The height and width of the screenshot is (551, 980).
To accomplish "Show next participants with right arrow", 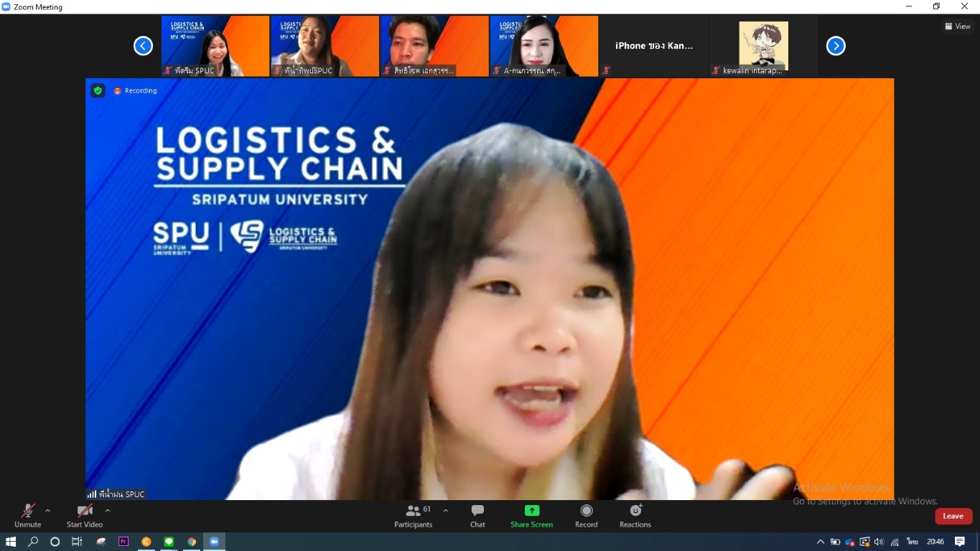I will click(836, 46).
